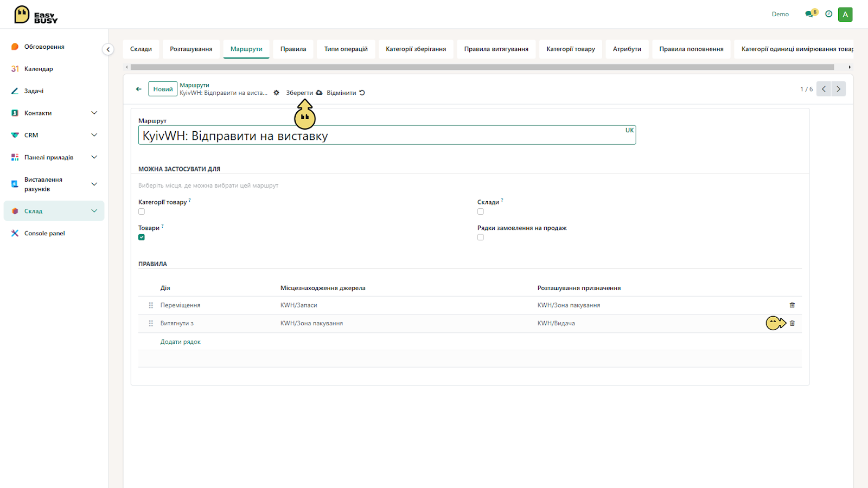Click the KWH/Видача destination cell
868x488 pixels.
pyautogui.click(x=556, y=323)
